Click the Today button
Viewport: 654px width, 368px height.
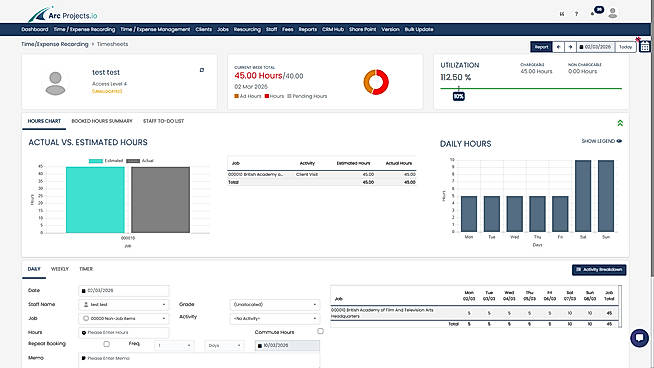pyautogui.click(x=625, y=47)
